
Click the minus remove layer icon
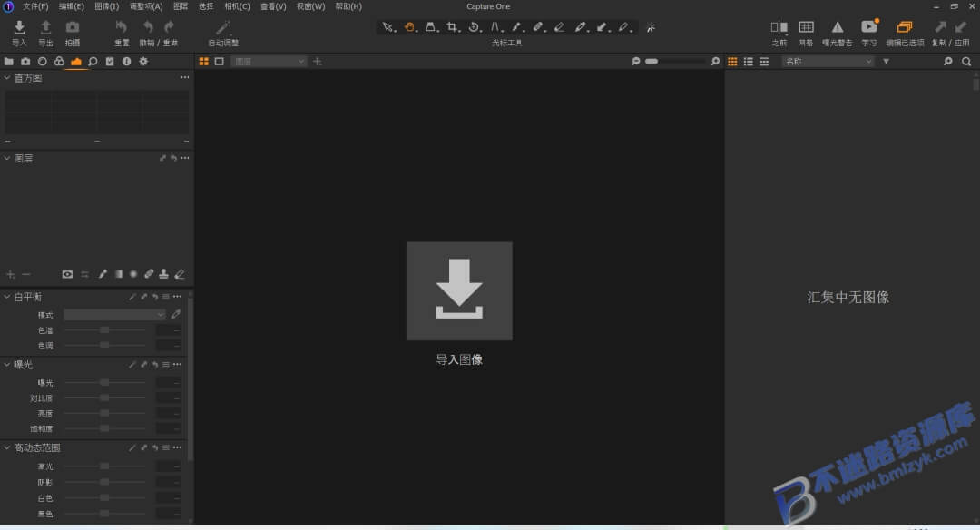[25, 274]
